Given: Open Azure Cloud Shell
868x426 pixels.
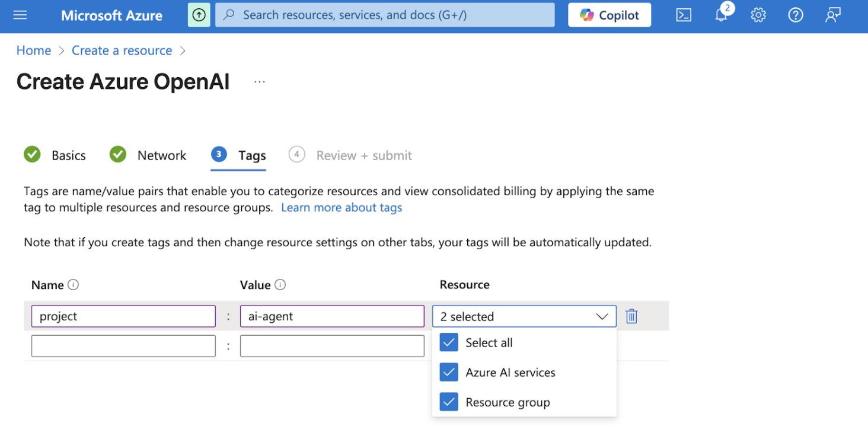Looking at the screenshot, I should click(x=683, y=15).
